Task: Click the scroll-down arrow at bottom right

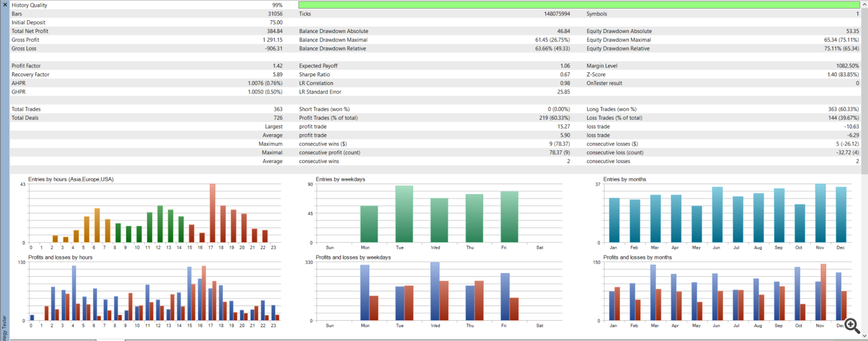Action: pyautogui.click(x=863, y=336)
